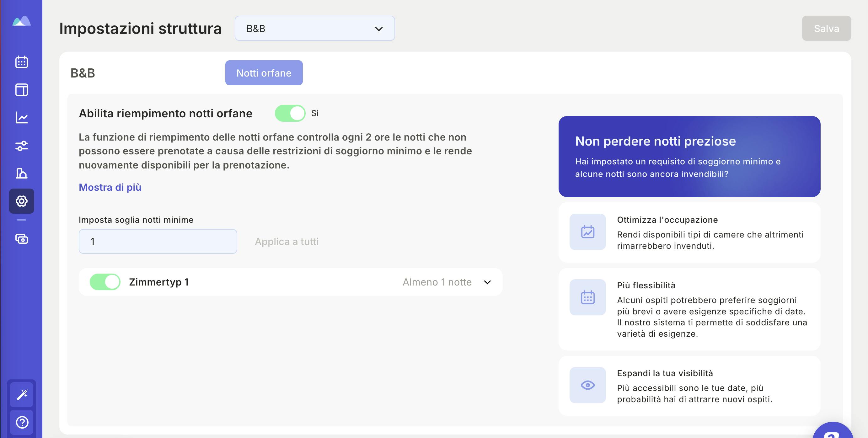Screen dimensions: 868x438
Task: Click the Almeno 1 notte text
Action: [x=437, y=282]
